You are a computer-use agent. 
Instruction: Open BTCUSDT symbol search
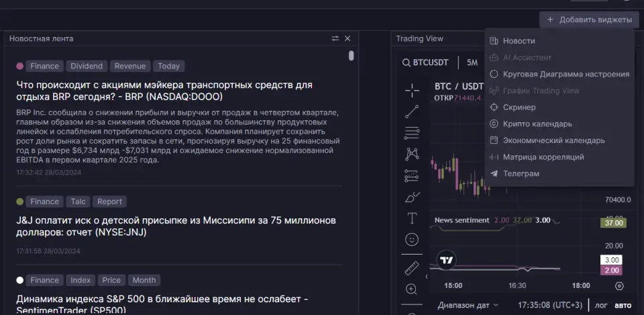coord(425,62)
